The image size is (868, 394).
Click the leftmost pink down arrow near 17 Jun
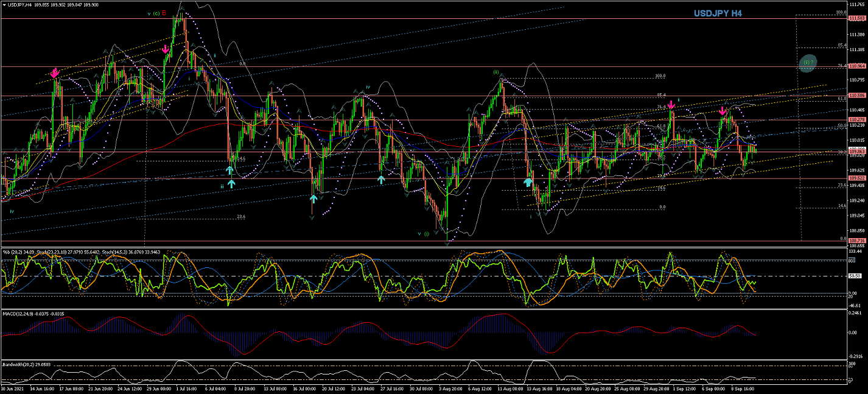coord(55,73)
